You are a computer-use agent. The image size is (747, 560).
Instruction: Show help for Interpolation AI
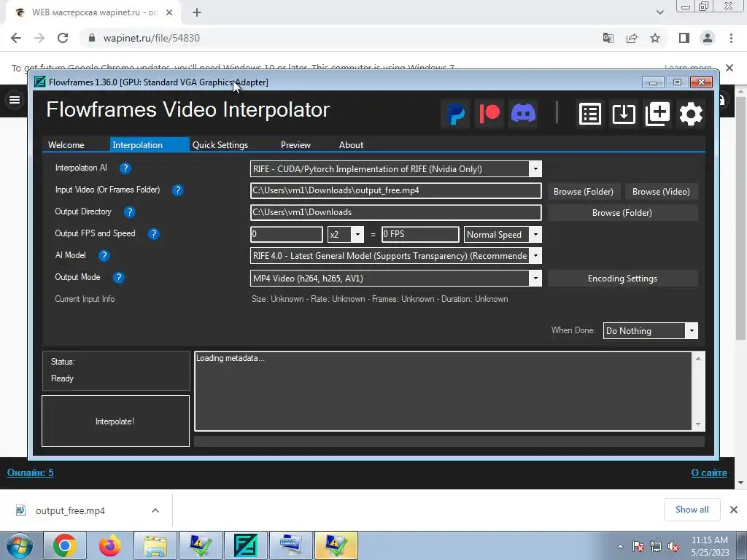tap(125, 168)
